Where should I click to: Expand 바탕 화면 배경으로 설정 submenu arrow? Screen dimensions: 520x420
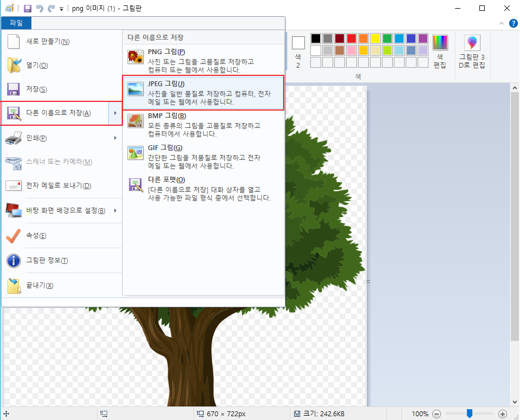(115, 211)
